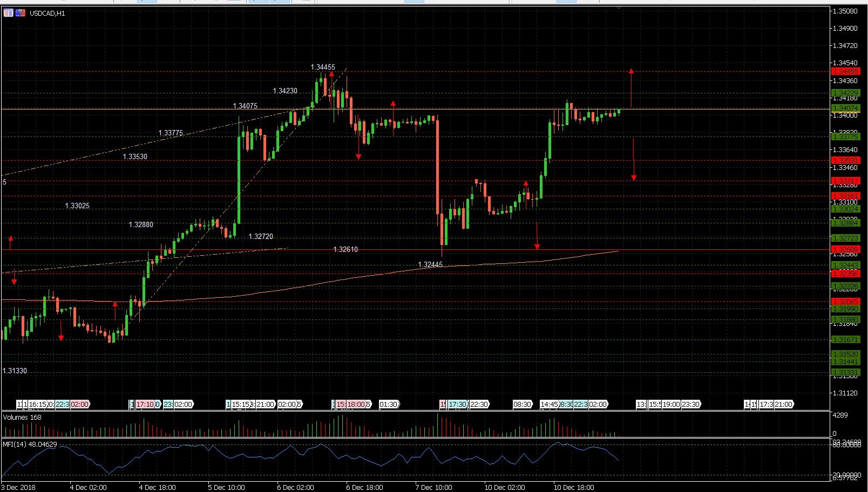Viewport: 868px width, 492px height.
Task: Click the 3 Dec 2018 date label
Action: point(18,487)
